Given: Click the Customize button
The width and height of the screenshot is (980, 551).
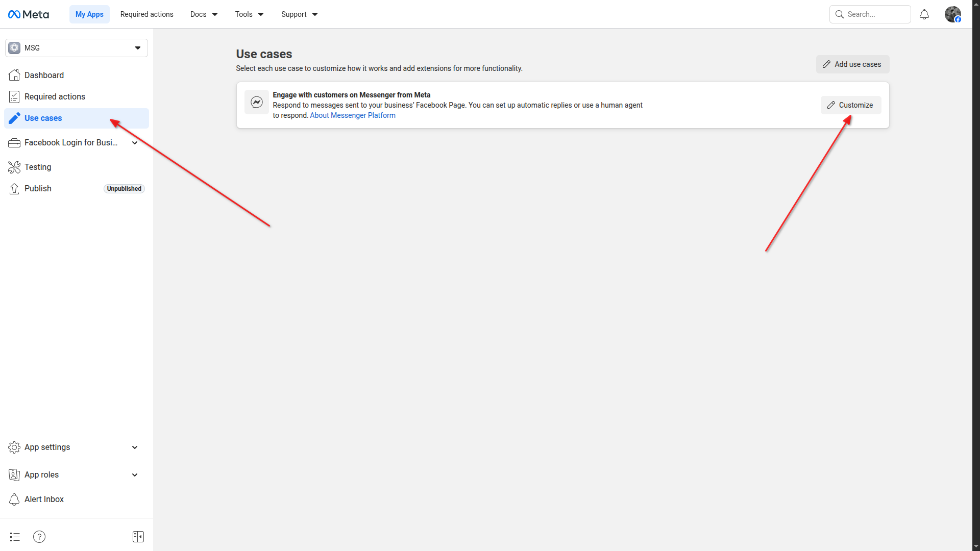Looking at the screenshot, I should tap(850, 105).
